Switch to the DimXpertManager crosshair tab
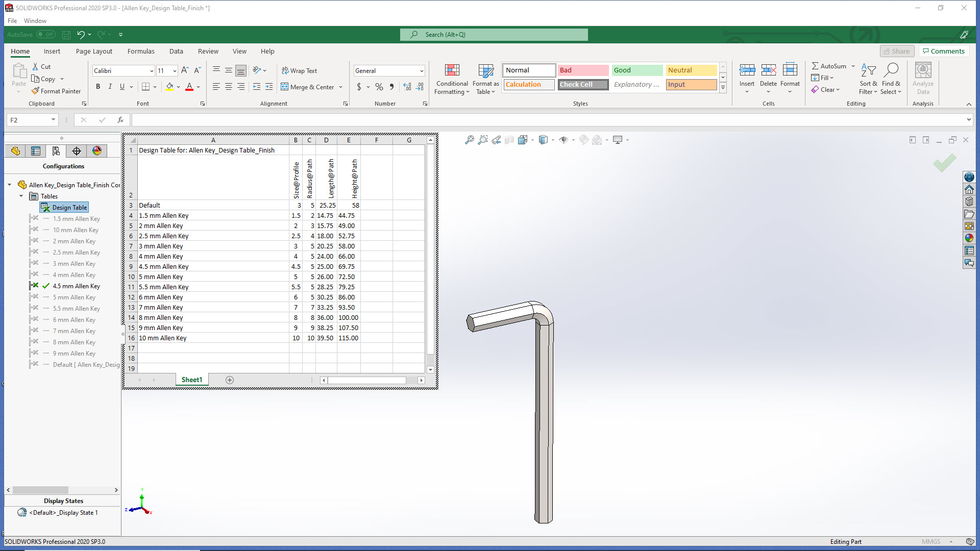 pos(76,151)
